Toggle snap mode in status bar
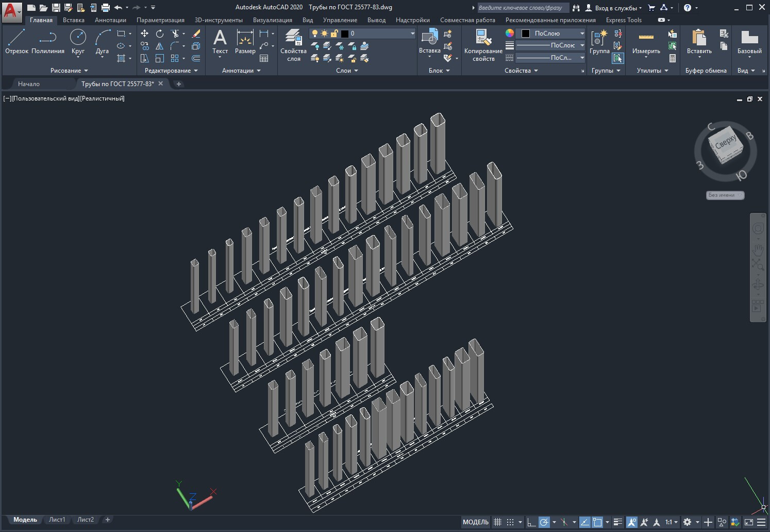Screen dimensions: 770x532 (510, 522)
